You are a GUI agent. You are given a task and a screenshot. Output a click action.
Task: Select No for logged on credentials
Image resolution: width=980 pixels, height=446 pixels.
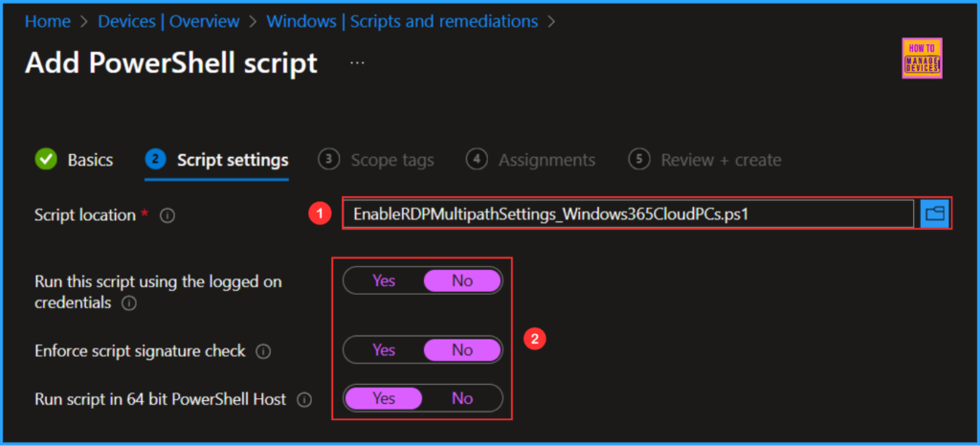[461, 280]
